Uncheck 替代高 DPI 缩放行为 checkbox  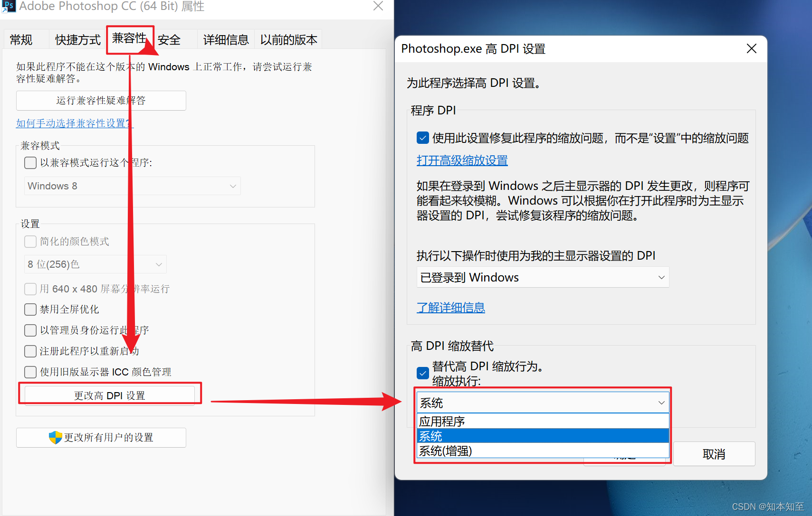pos(423,373)
